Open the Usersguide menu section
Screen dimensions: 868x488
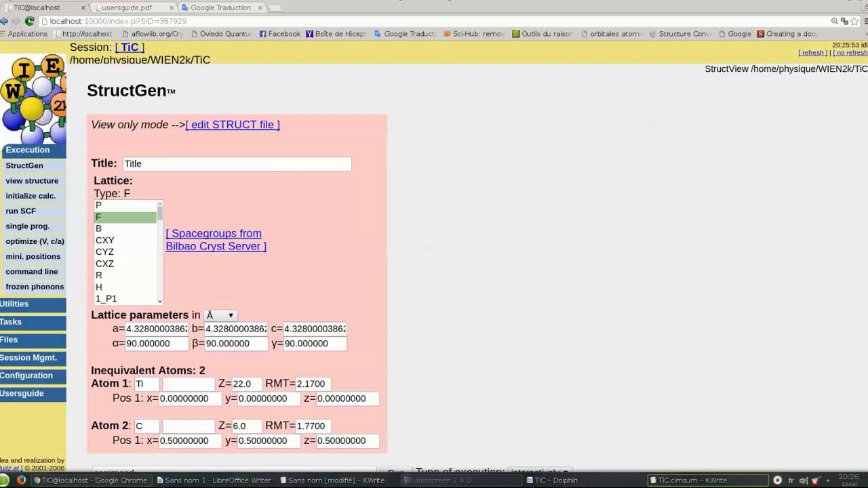tap(33, 393)
